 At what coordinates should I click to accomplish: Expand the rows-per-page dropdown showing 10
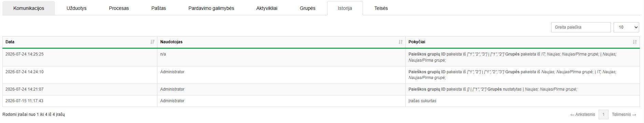coord(626,27)
